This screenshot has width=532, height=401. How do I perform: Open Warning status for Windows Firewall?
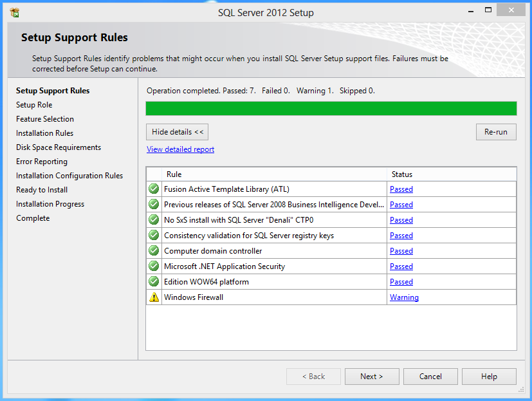(x=404, y=297)
